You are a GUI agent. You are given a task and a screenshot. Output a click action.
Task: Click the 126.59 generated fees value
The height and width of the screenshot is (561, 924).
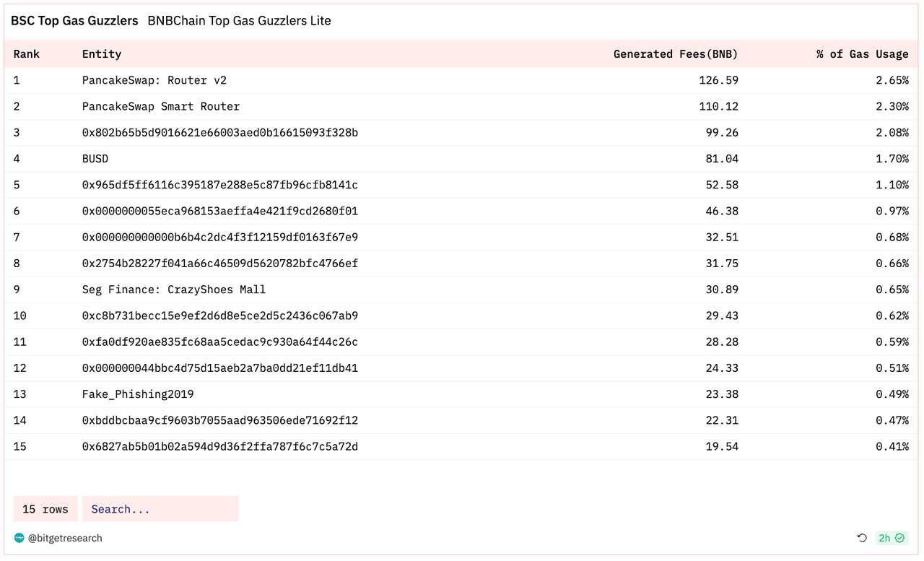[719, 80]
